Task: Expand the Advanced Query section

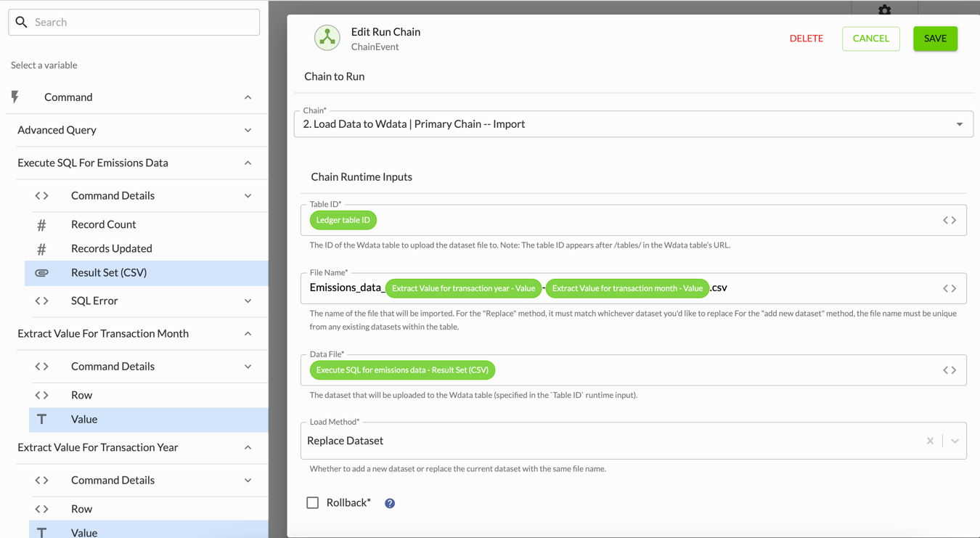Action: click(248, 131)
